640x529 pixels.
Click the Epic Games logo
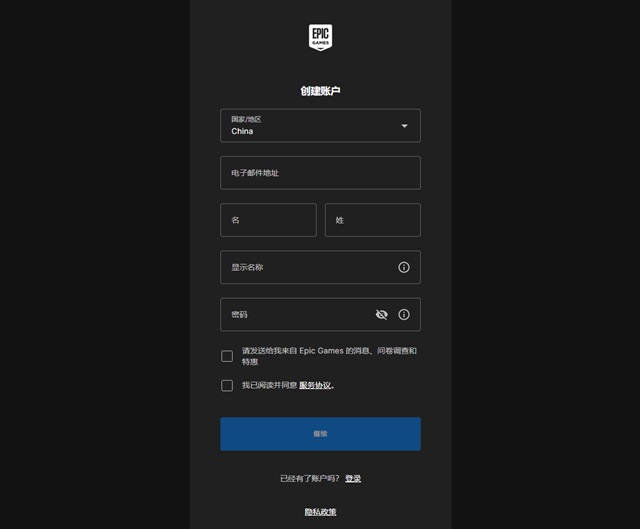pos(320,37)
